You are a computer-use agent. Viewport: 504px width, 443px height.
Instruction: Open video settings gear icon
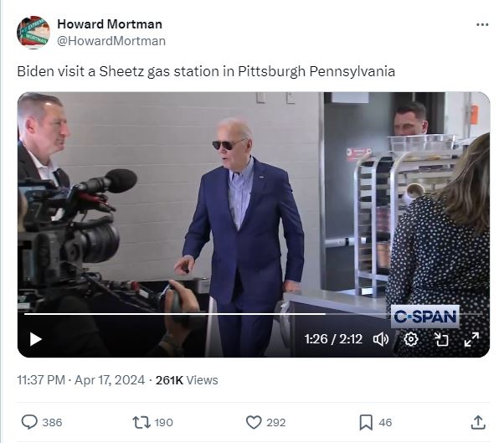411,339
